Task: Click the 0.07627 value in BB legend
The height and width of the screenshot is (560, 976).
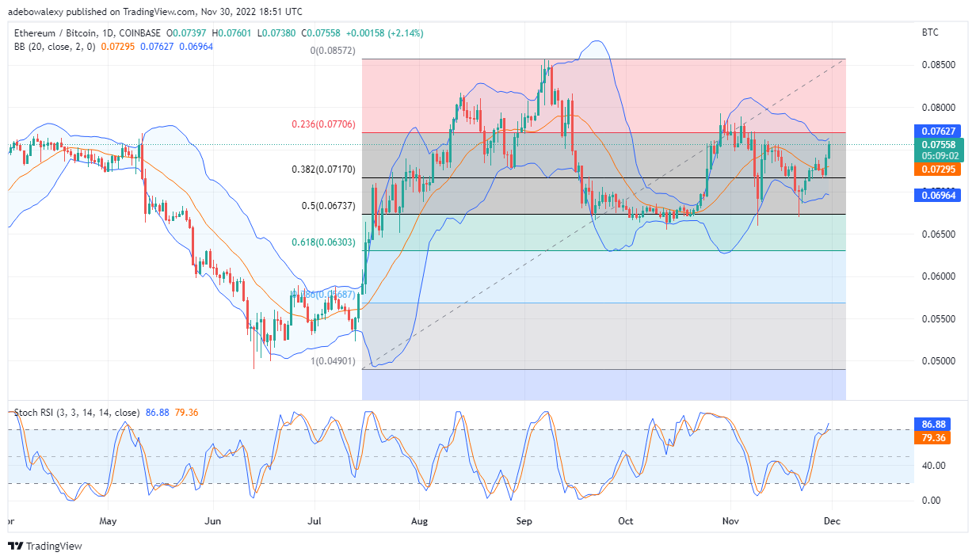Action: coord(158,47)
